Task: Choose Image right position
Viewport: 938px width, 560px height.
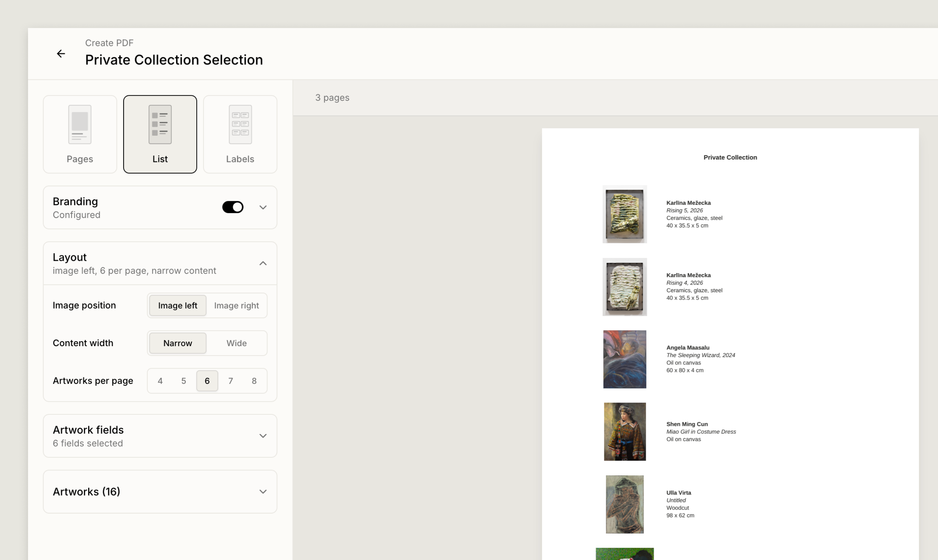Action: (x=237, y=305)
